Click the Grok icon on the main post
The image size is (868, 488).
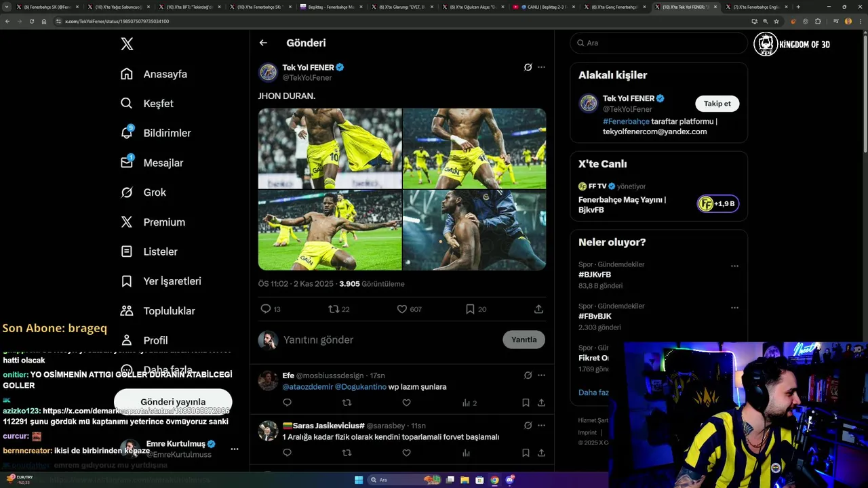[x=528, y=67]
